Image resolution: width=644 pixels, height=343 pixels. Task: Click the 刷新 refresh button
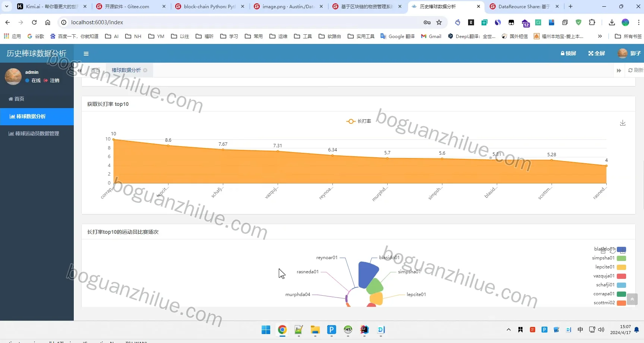(x=635, y=70)
